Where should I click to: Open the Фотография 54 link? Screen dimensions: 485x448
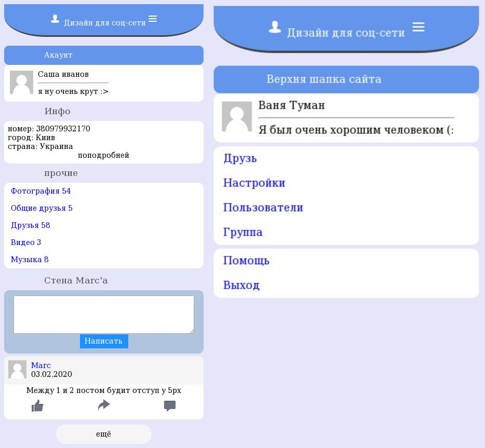point(41,191)
